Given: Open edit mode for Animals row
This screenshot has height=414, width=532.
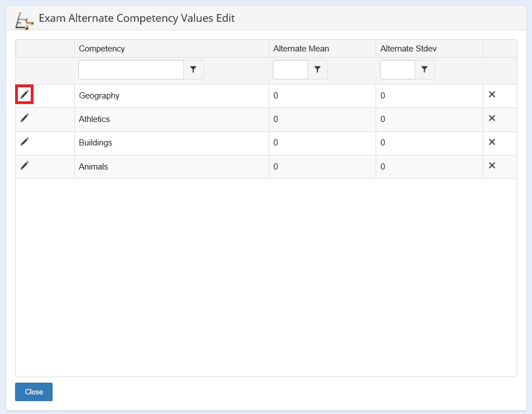Looking at the screenshot, I should click(24, 166).
